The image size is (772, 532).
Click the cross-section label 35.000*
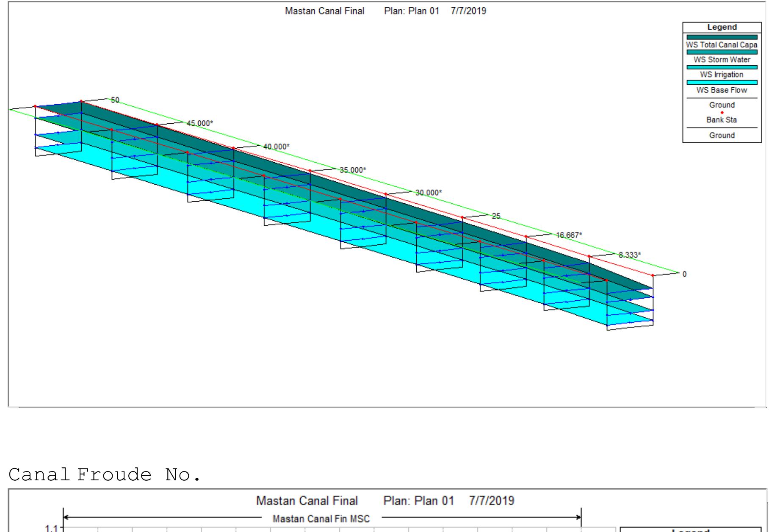(x=353, y=170)
